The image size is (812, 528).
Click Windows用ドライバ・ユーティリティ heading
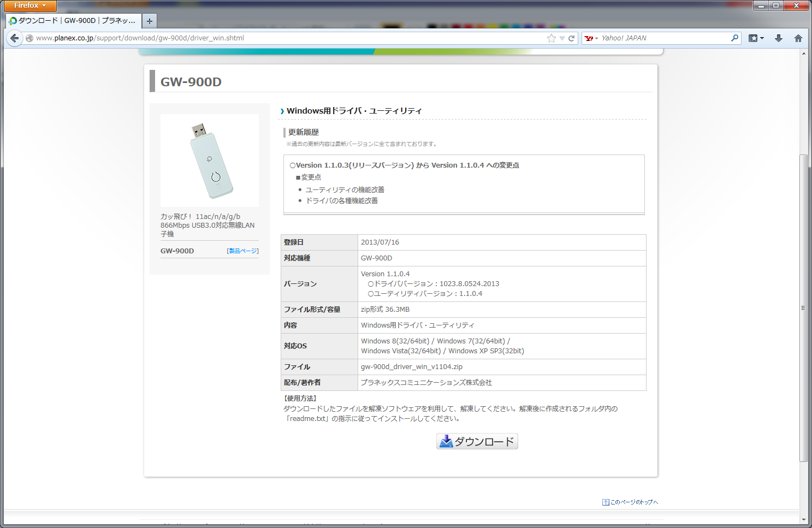pyautogui.click(x=354, y=111)
